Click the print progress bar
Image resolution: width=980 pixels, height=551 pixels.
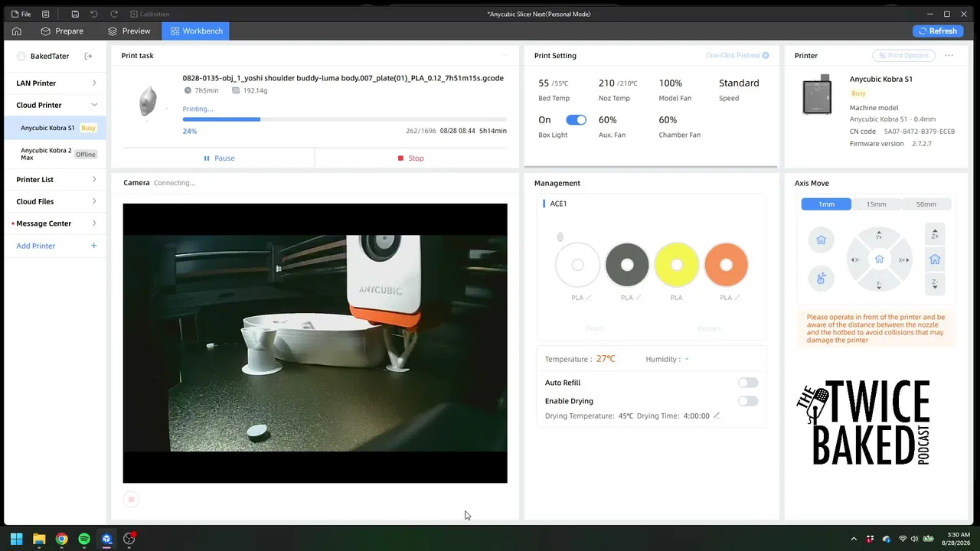(x=345, y=119)
